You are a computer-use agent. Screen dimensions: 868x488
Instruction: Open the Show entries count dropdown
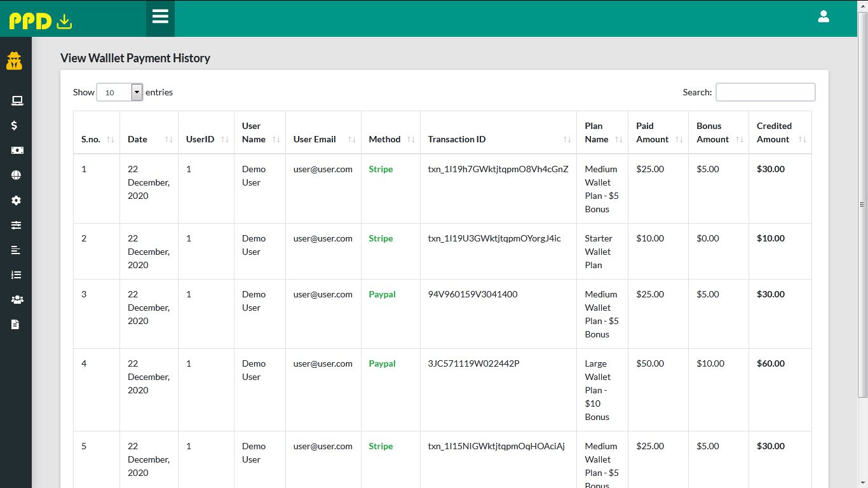(119, 92)
